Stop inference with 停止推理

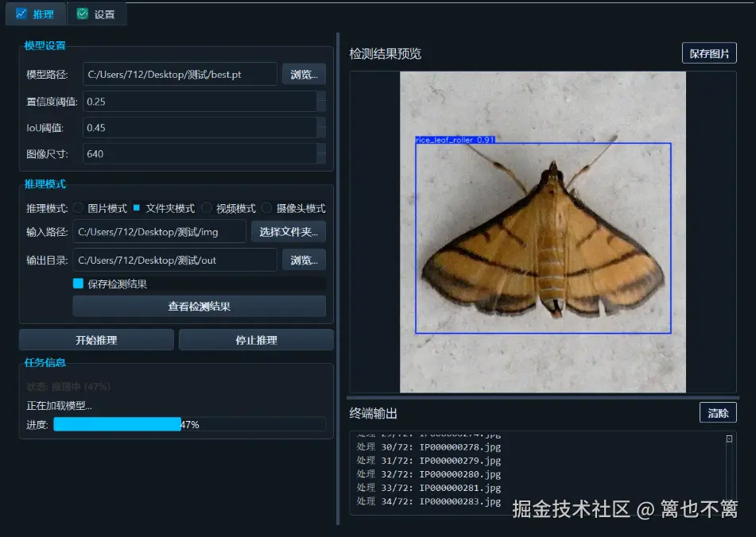click(256, 340)
